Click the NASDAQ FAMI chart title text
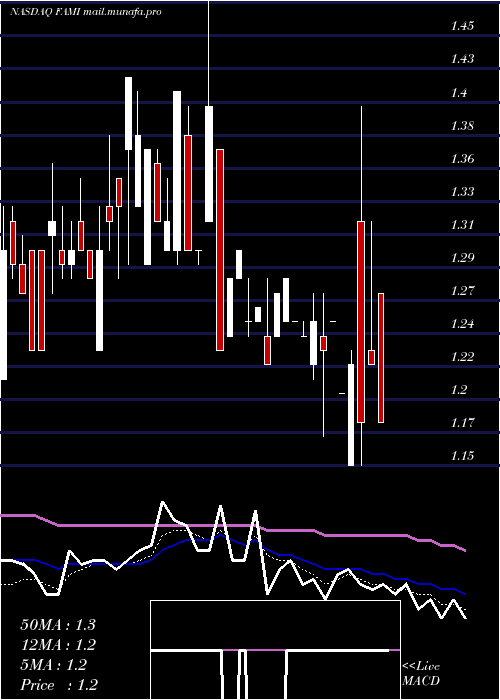This screenshot has height=700, width=500. coord(86,12)
